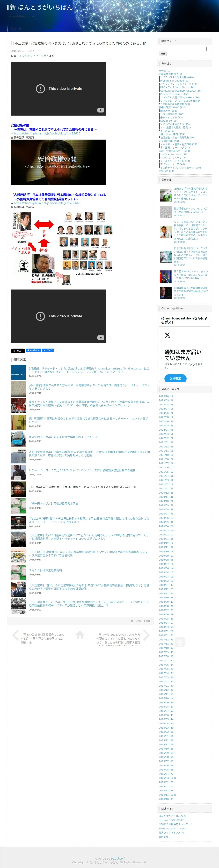Viewport: 219px width, 868px height.
Task: Open monthly archive 2015/03 (109)
Action: point(167,778)
